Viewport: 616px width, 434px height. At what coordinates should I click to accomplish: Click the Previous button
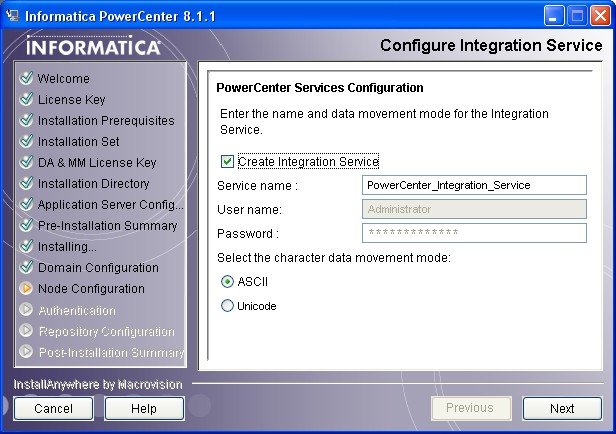(471, 408)
